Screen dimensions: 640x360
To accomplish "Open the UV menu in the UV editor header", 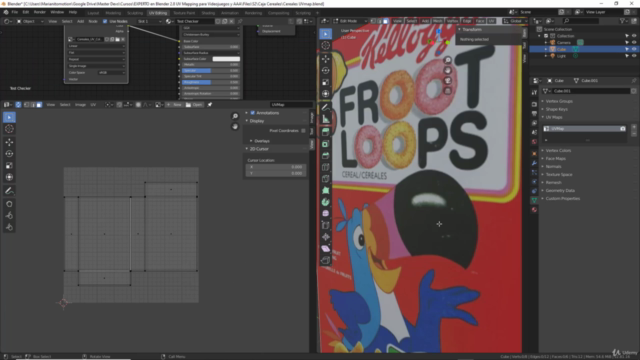I will click(93, 105).
